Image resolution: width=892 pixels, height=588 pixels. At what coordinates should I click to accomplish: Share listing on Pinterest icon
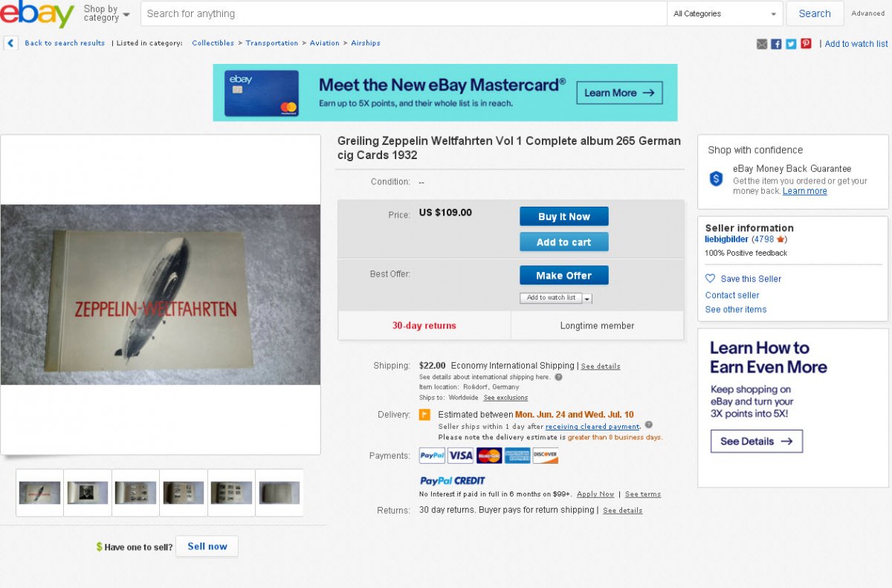click(x=806, y=44)
